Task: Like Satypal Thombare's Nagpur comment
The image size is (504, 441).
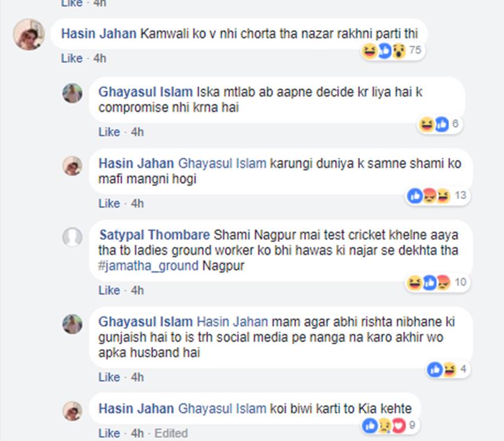Action: pos(109,290)
